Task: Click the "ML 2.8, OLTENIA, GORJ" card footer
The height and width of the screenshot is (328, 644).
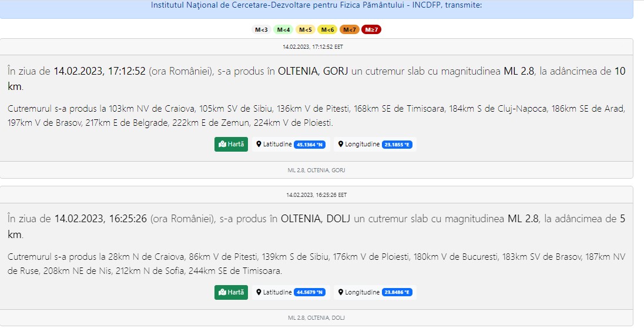Action: (317, 170)
